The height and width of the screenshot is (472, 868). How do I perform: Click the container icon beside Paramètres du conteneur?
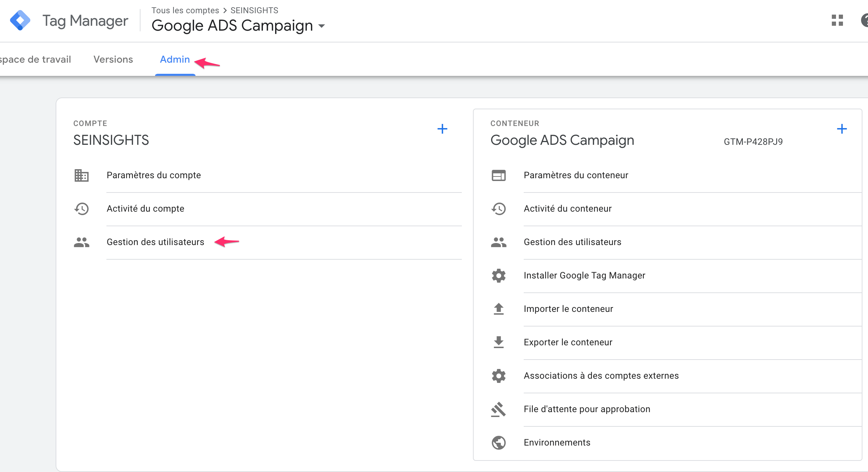[x=499, y=176]
